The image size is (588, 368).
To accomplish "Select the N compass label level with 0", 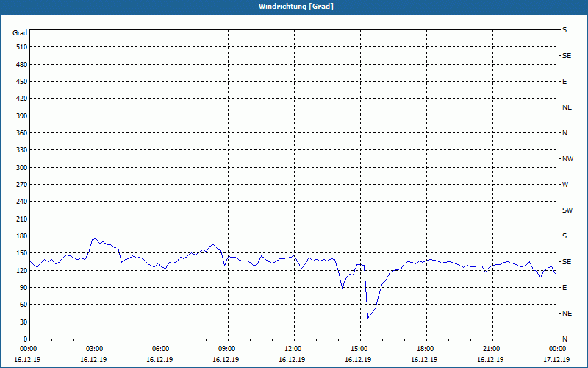I will click(564, 339).
